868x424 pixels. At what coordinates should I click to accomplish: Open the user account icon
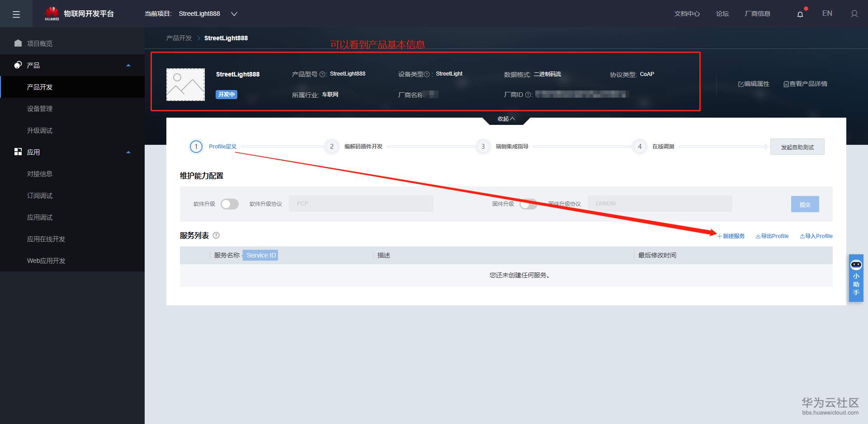click(x=854, y=14)
